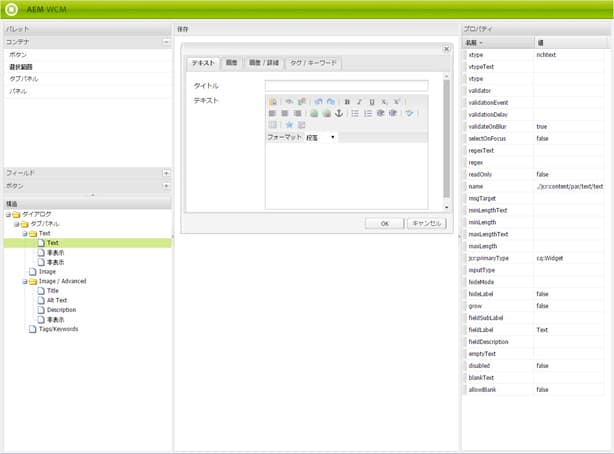
Task: Toggle bold formatting (B)
Action: pos(347,102)
